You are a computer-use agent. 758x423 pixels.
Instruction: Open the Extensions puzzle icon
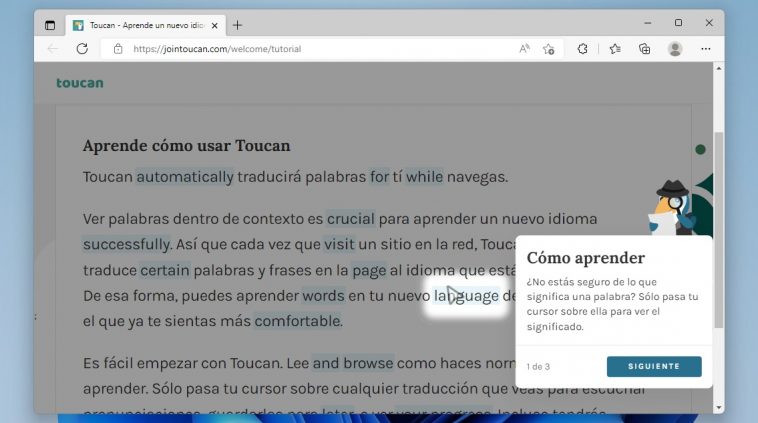pyautogui.click(x=583, y=49)
